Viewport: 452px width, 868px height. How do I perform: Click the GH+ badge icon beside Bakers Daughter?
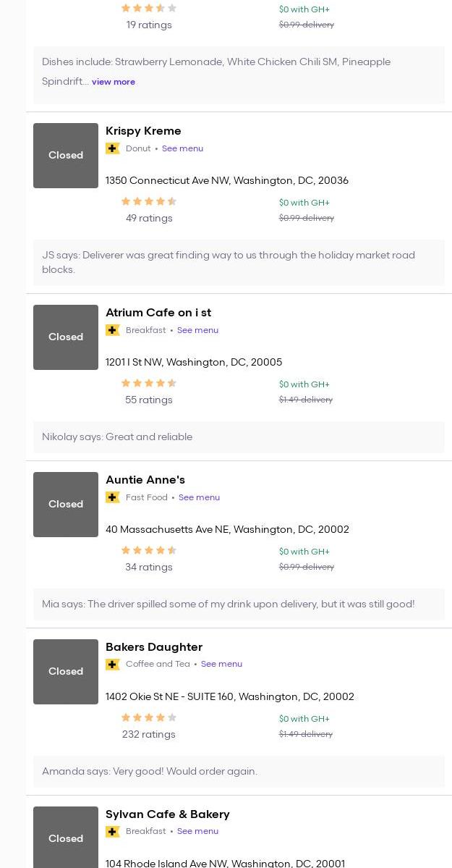pyautogui.click(x=112, y=665)
